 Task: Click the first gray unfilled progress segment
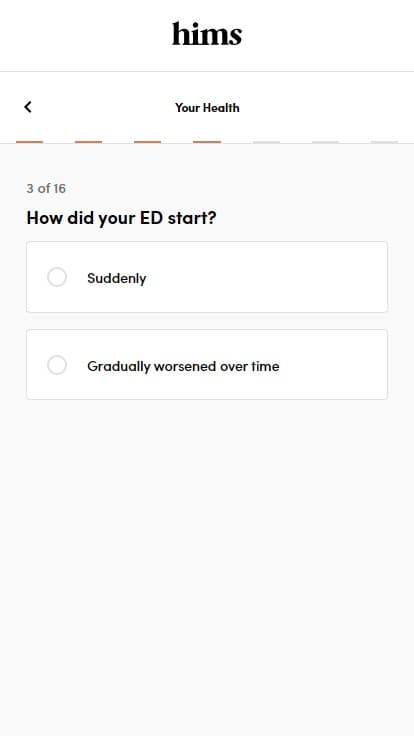click(266, 142)
